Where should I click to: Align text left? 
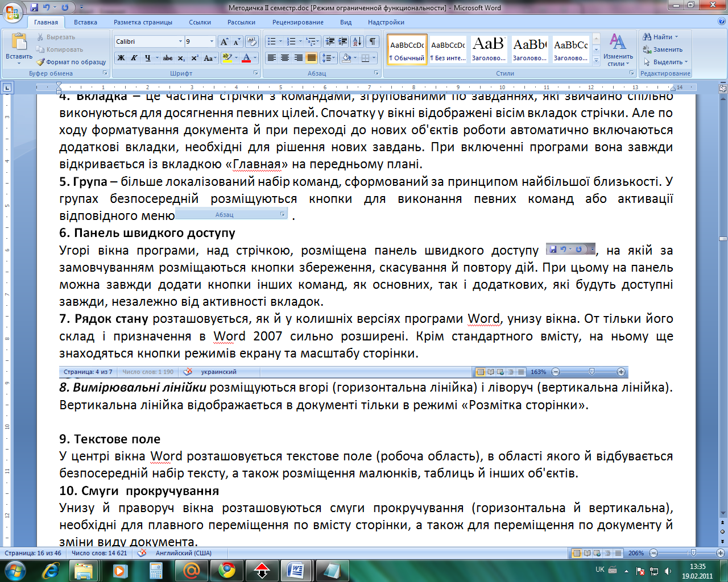coord(272,58)
